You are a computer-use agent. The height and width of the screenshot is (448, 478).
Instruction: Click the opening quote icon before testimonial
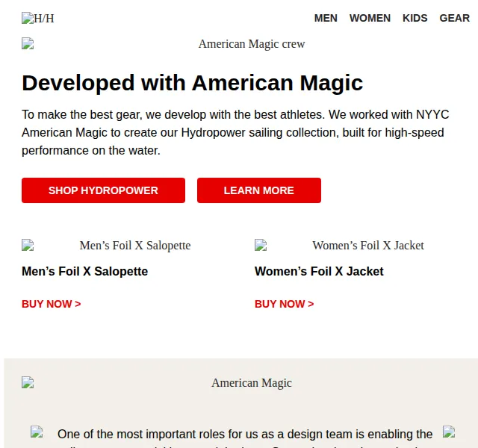pyautogui.click(x=37, y=432)
